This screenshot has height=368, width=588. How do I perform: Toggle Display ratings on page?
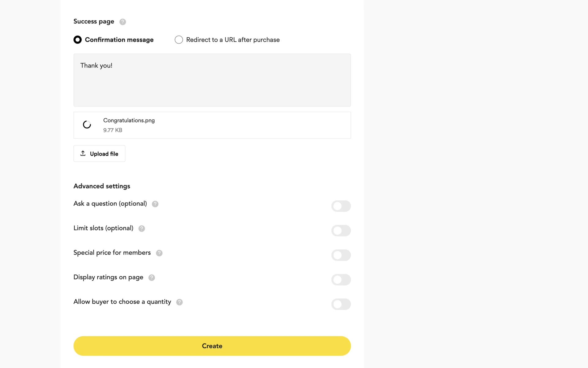(x=341, y=280)
